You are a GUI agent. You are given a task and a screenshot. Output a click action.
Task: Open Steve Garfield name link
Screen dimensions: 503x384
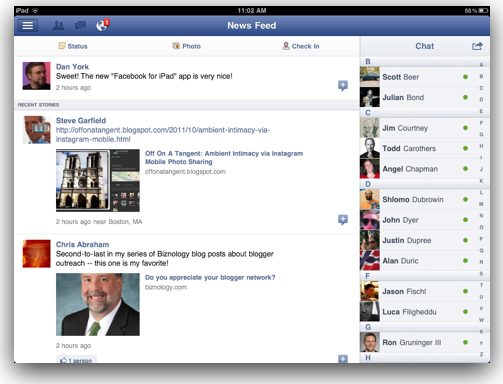[81, 121]
